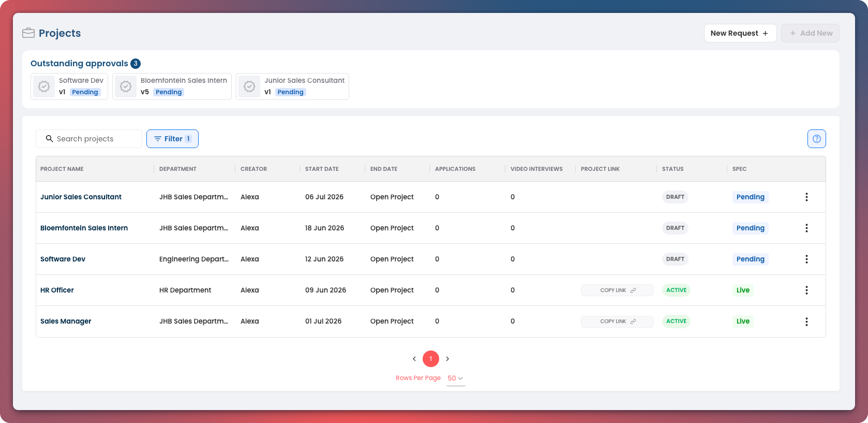
Task: Open the Software Dev v1 pending approval card
Action: pyautogui.click(x=69, y=86)
